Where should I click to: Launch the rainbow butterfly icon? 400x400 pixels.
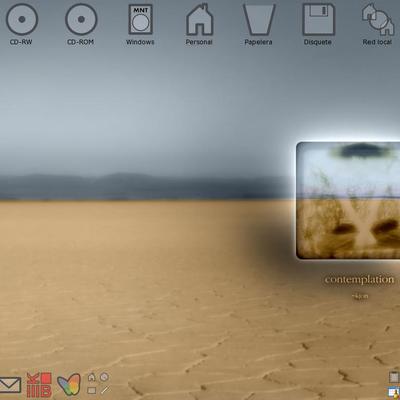[69, 384]
